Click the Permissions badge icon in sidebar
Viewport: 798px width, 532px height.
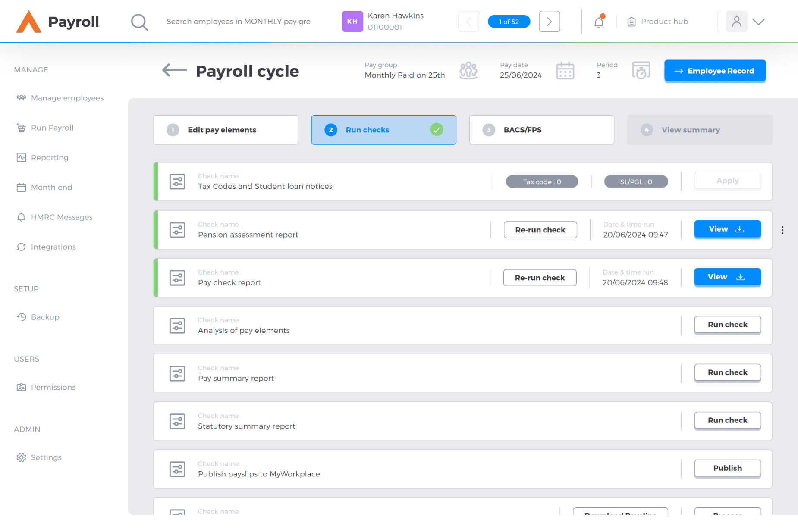(21, 387)
